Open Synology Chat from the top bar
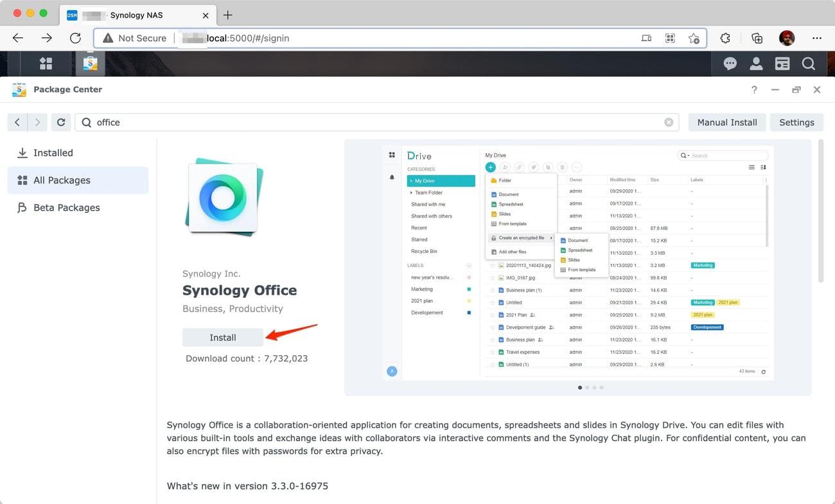Viewport: 835px width, 504px height. pyautogui.click(x=730, y=63)
